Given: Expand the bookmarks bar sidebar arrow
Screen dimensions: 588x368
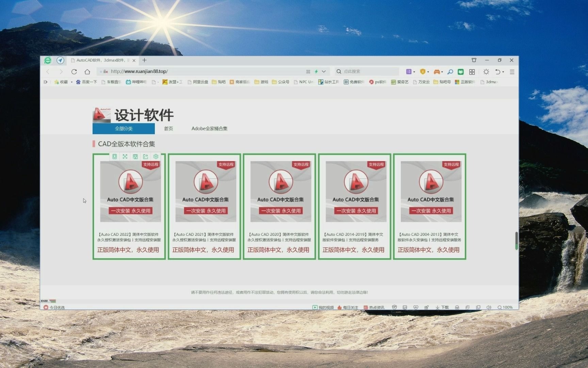Looking at the screenshot, I should click(x=45, y=82).
